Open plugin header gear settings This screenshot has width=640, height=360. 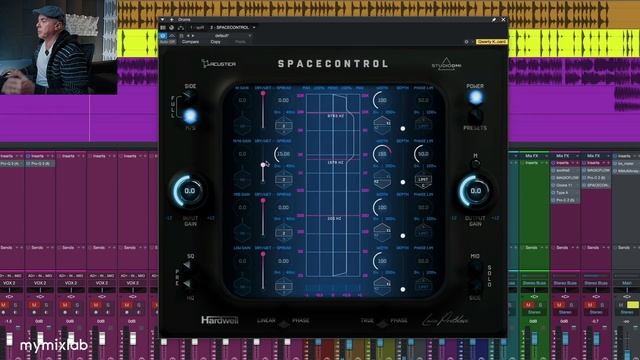(x=467, y=42)
